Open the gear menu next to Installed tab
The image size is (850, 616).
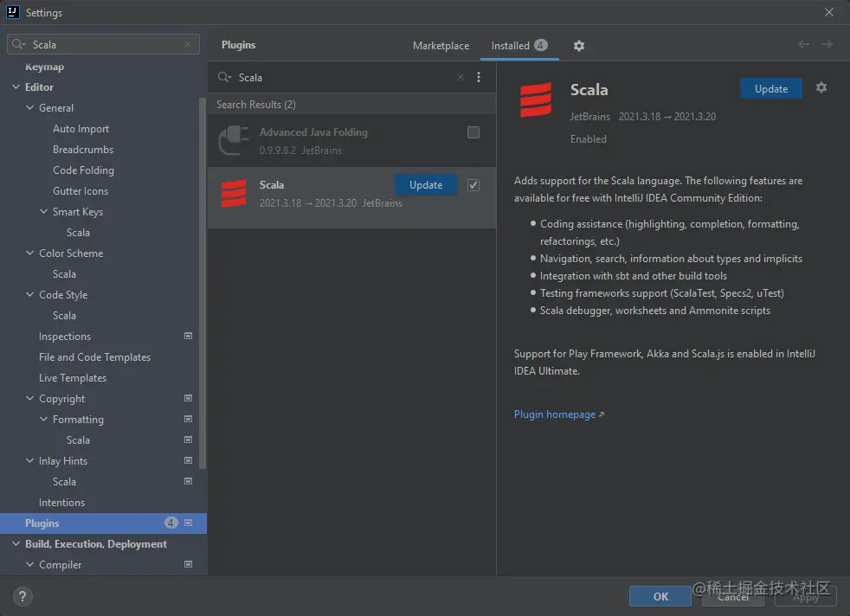[579, 46]
